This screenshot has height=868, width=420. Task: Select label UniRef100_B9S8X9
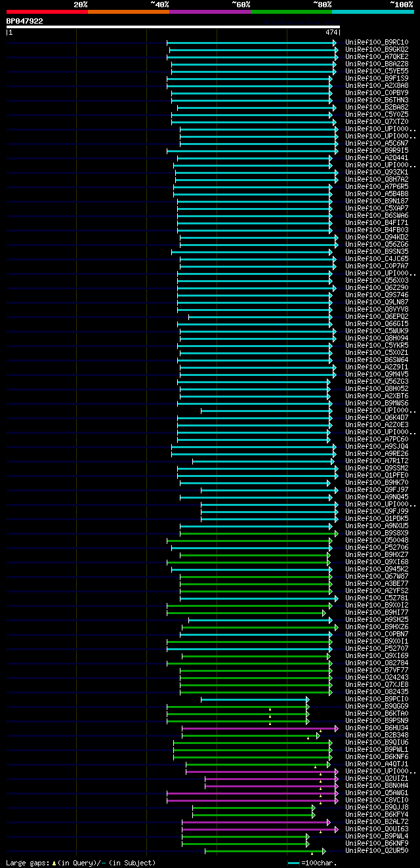click(x=377, y=533)
